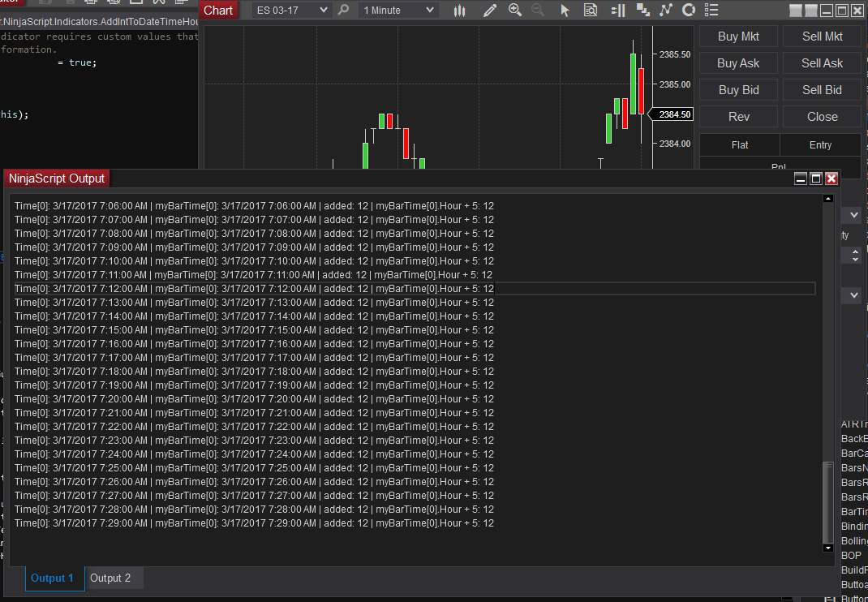Click the 2384.00 price axis label
Screen dimensions: 868x602
pyautogui.click(x=674, y=144)
